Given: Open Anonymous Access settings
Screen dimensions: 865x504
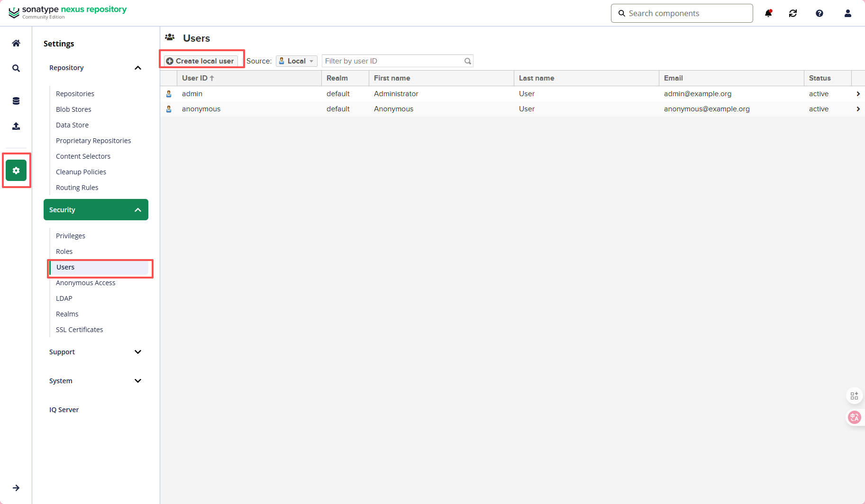Looking at the screenshot, I should click(86, 283).
